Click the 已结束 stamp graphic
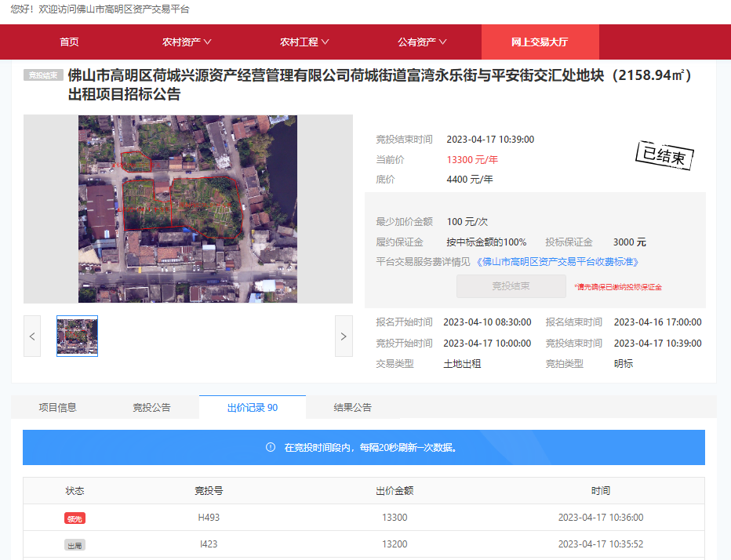The width and height of the screenshot is (731, 560). point(664,155)
